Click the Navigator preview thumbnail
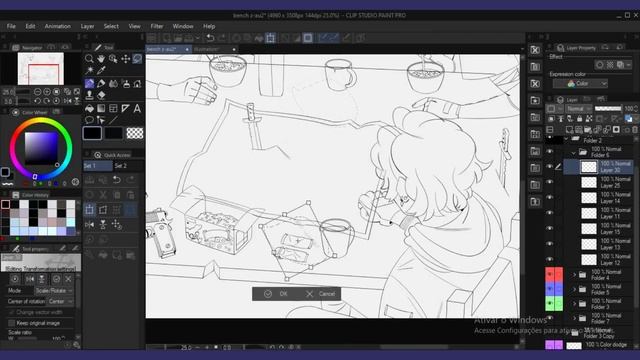The image size is (640, 360). click(41, 69)
